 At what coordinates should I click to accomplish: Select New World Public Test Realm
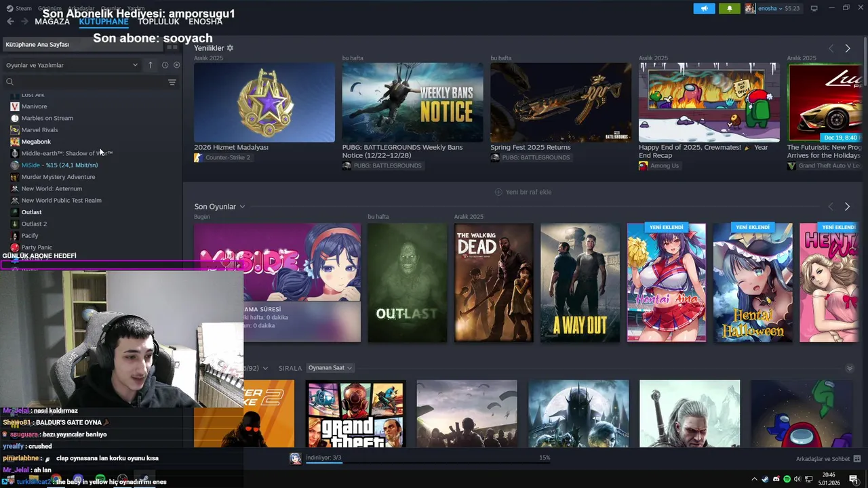pos(61,201)
